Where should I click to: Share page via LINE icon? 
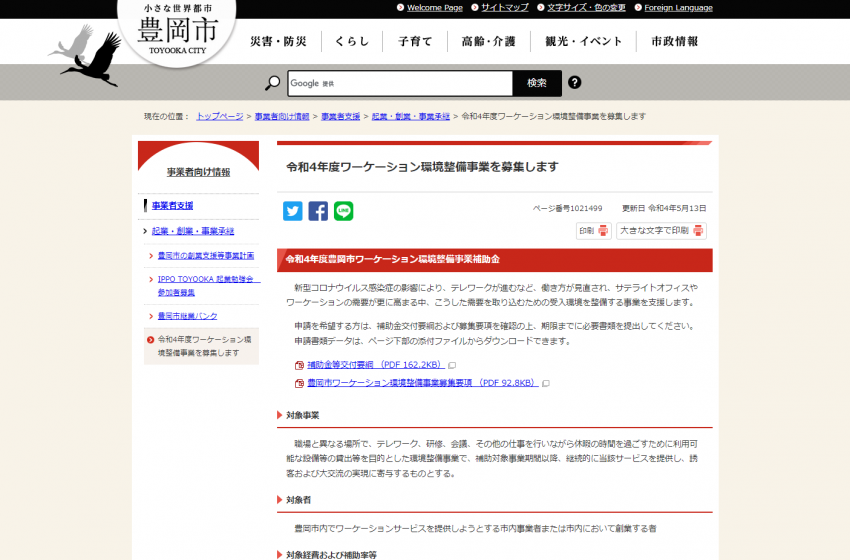point(343,211)
